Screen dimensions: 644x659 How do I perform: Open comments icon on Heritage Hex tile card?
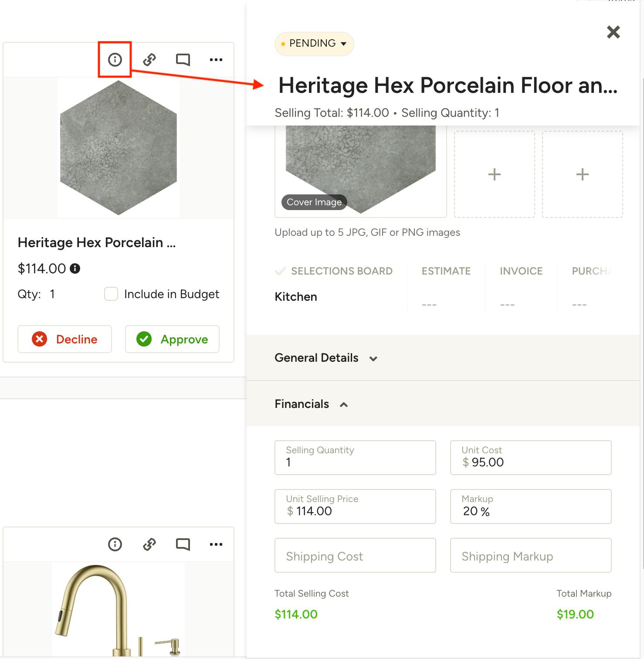(183, 60)
